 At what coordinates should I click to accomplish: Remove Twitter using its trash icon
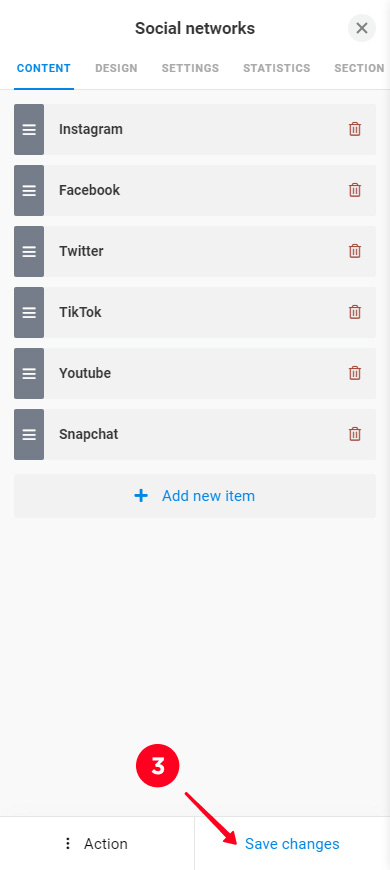(x=354, y=251)
